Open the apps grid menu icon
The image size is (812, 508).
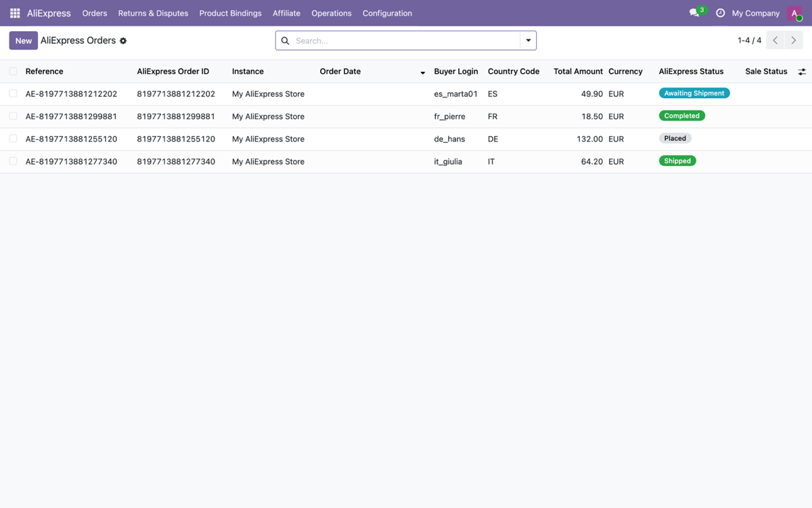point(15,13)
